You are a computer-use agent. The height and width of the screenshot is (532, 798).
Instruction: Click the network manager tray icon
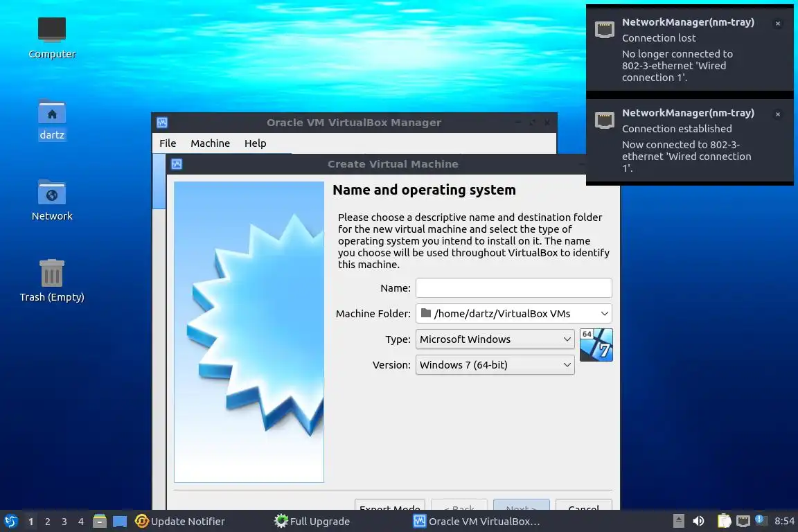pos(743,521)
